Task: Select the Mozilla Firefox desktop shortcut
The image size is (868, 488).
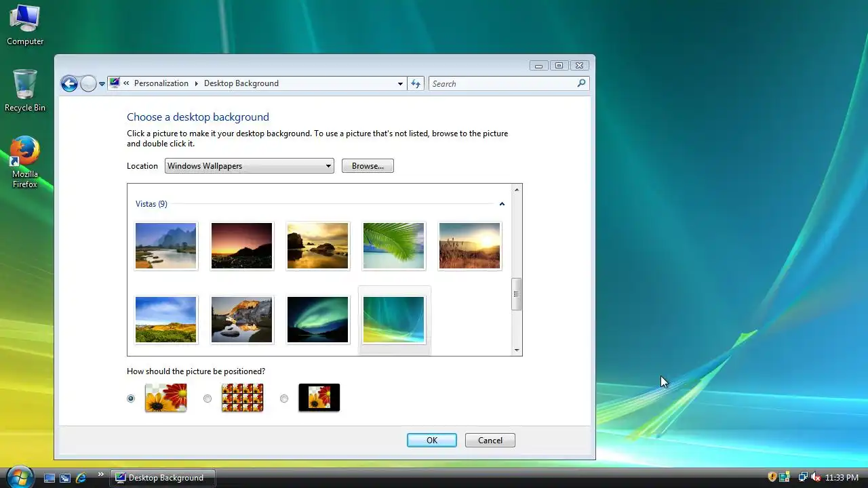Action: coord(25,163)
